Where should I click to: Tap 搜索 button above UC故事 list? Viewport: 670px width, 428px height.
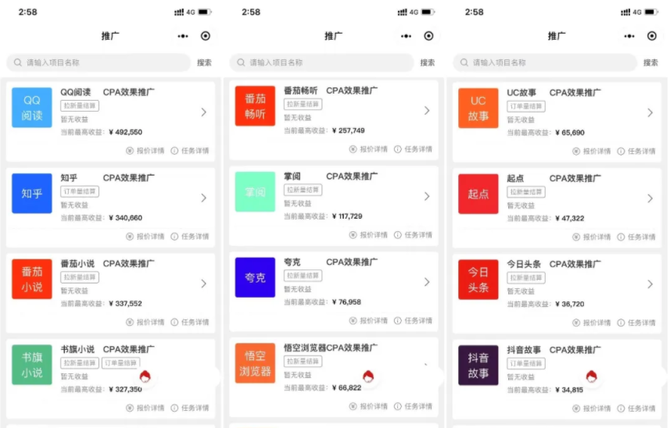click(x=651, y=63)
